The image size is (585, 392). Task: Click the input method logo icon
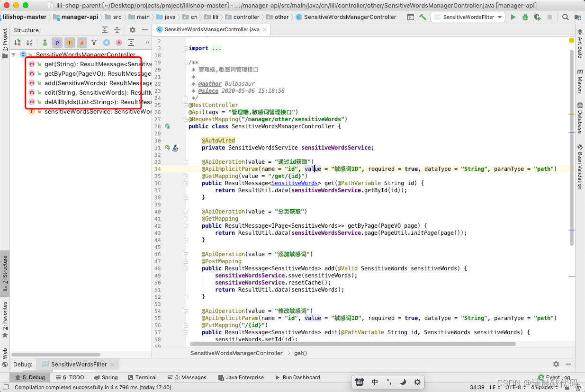pos(360,382)
